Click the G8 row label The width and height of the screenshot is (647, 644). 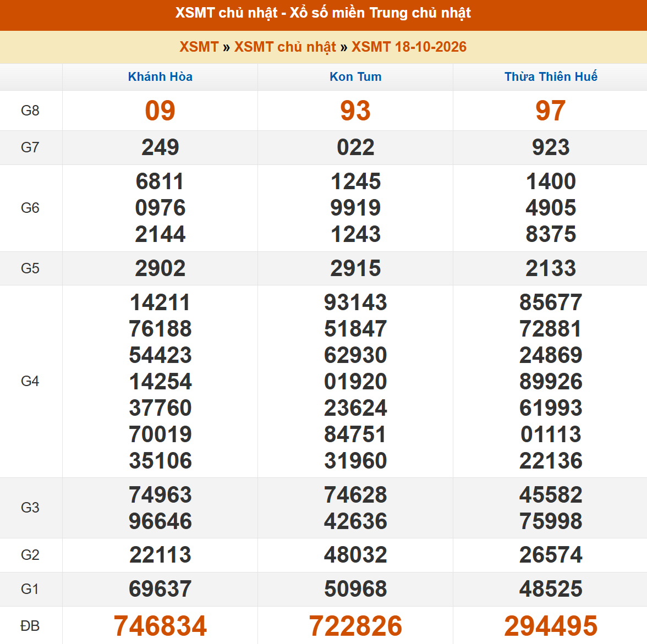[x=30, y=111]
